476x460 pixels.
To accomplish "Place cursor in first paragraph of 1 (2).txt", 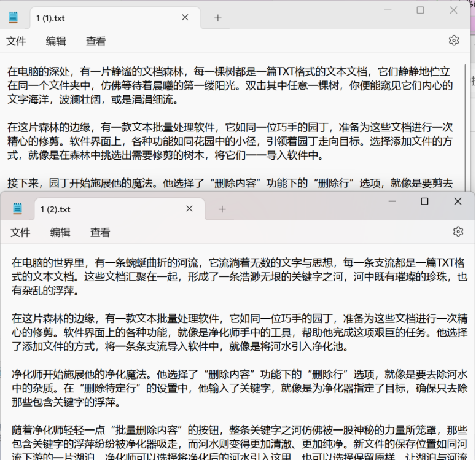I will [x=233, y=276].
